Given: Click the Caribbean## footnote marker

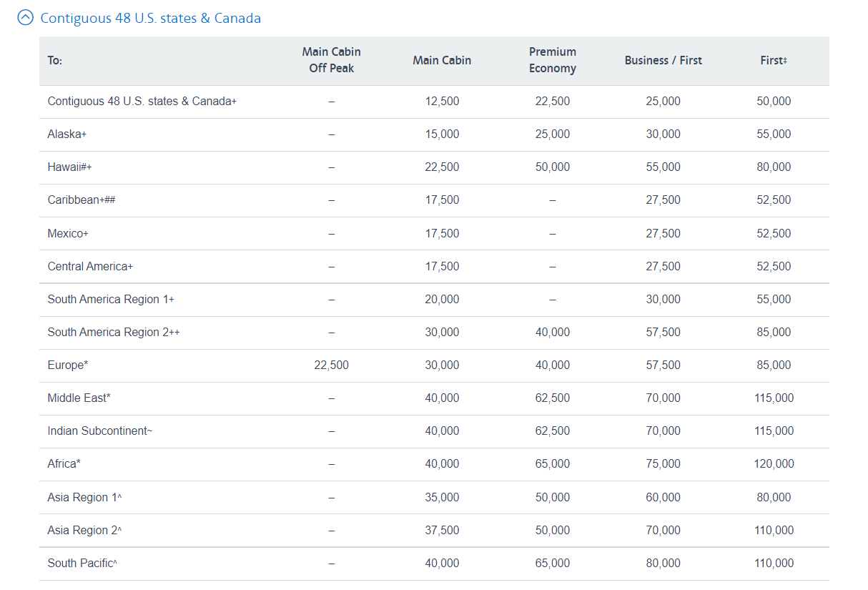Looking at the screenshot, I should [x=112, y=200].
